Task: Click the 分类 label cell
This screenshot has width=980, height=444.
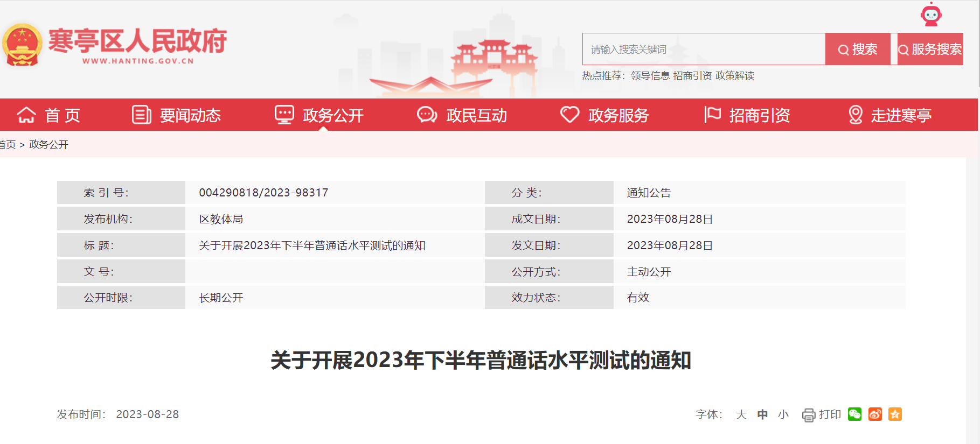Action: click(x=549, y=193)
